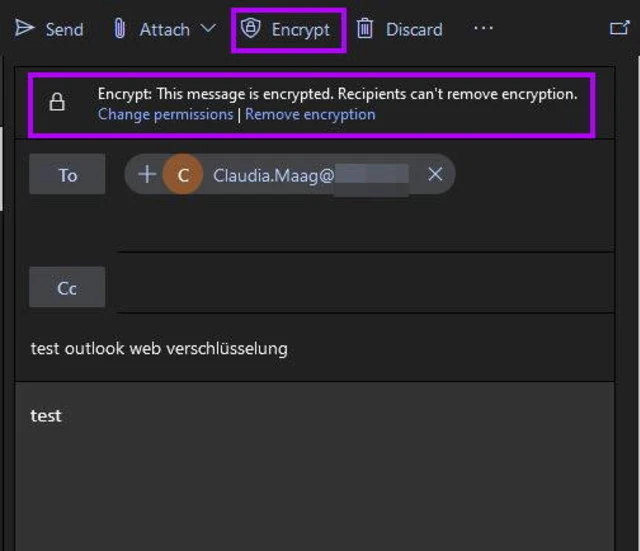The height and width of the screenshot is (551, 640).
Task: Open the Change permissions link
Action: tap(165, 114)
